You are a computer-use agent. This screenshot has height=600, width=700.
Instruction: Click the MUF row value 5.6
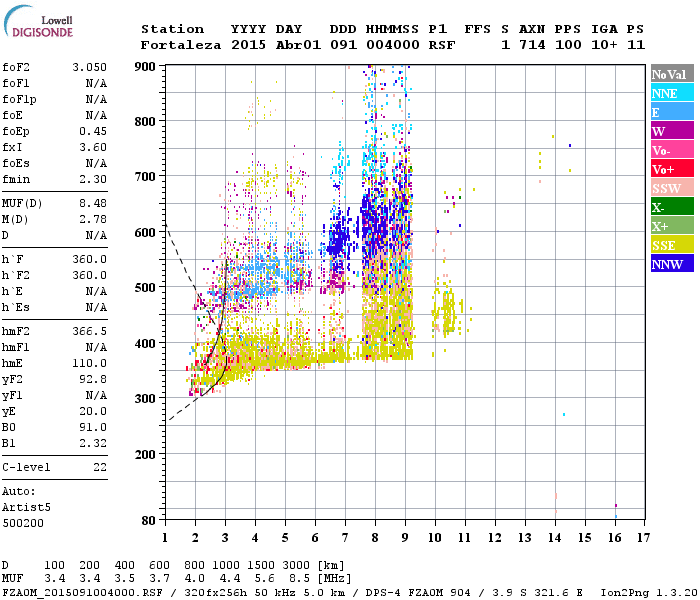point(264,579)
